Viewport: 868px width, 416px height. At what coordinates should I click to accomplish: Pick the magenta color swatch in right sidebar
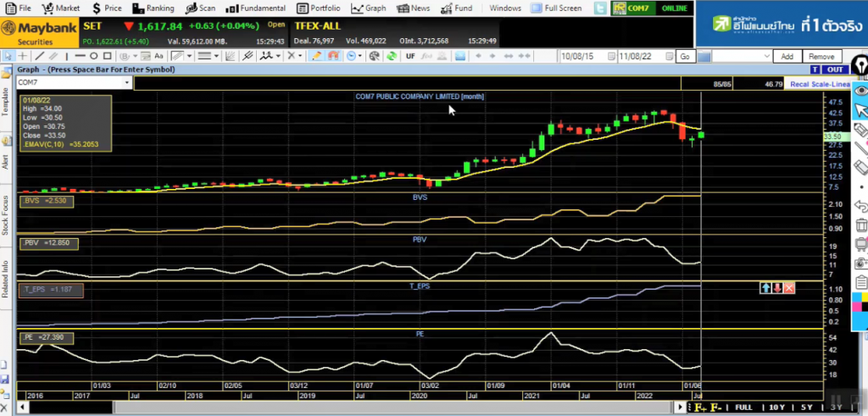[858, 307]
